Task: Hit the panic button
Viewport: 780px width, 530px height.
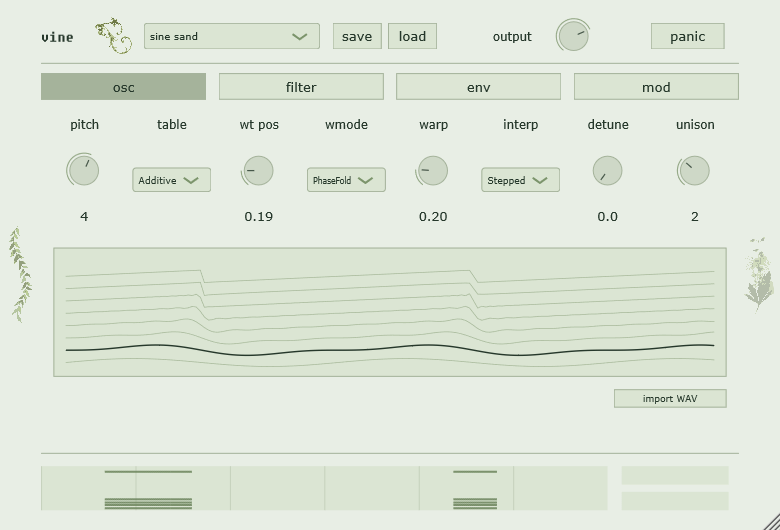Action: (687, 36)
